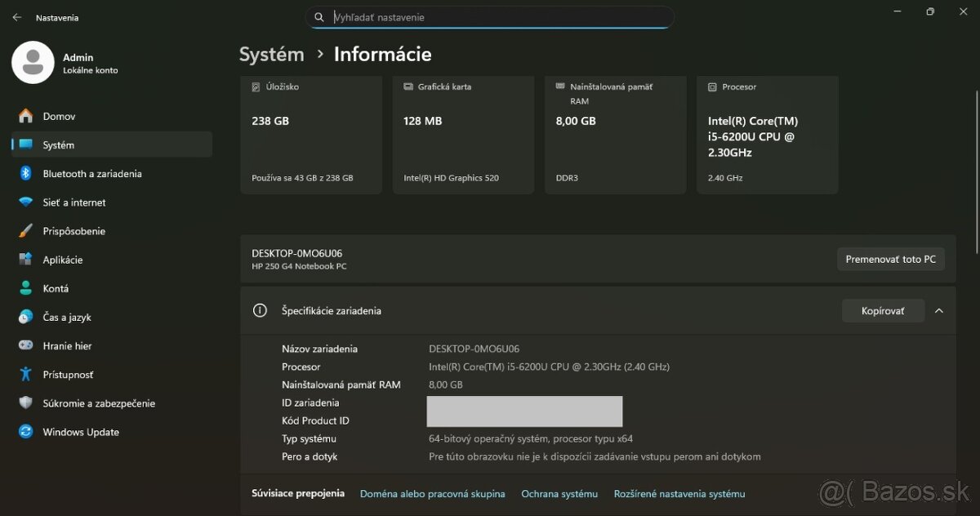
Task: Open Rozšírené nastavenia systému link
Action: click(680, 493)
